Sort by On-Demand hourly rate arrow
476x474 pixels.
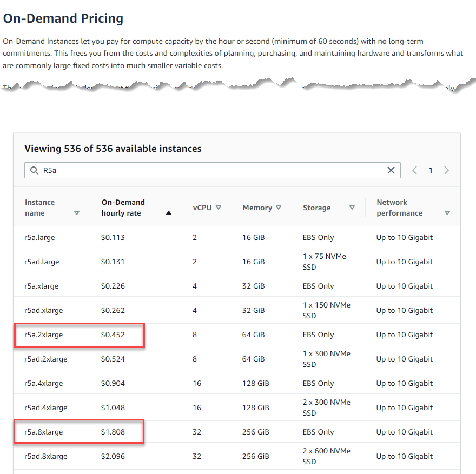(169, 213)
